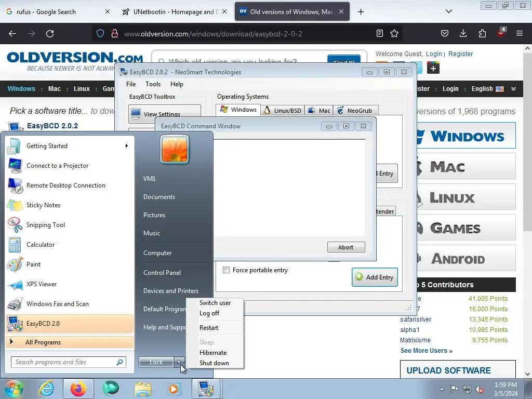
Task: Click the Lock button
Action: [x=156, y=362]
